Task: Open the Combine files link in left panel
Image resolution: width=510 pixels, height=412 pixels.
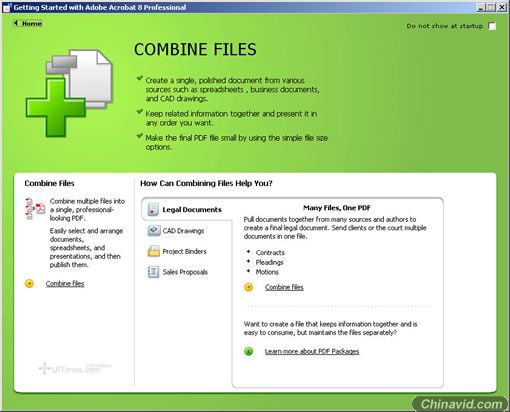Action: pyautogui.click(x=65, y=283)
